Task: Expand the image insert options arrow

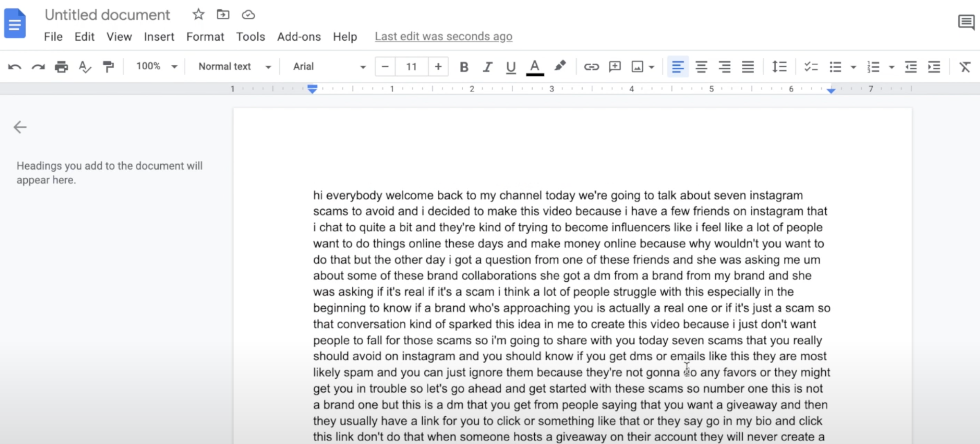Action: click(651, 67)
